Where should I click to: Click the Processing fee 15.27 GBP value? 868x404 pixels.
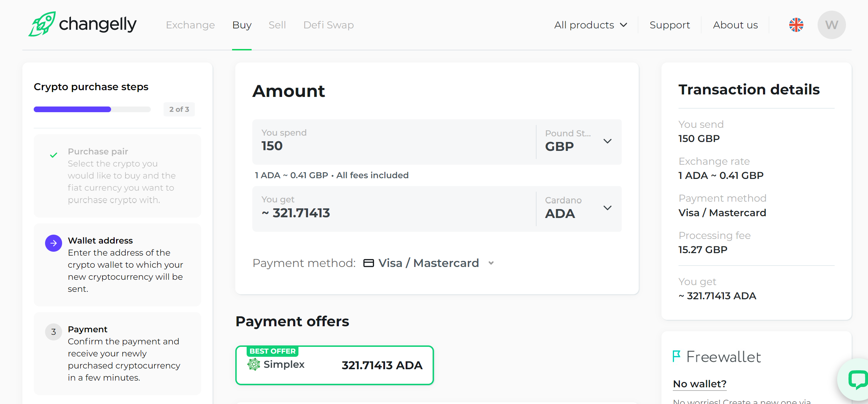point(703,250)
